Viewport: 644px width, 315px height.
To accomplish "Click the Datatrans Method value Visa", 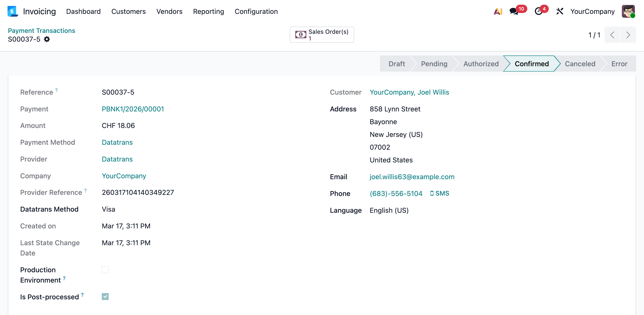I will click(108, 209).
